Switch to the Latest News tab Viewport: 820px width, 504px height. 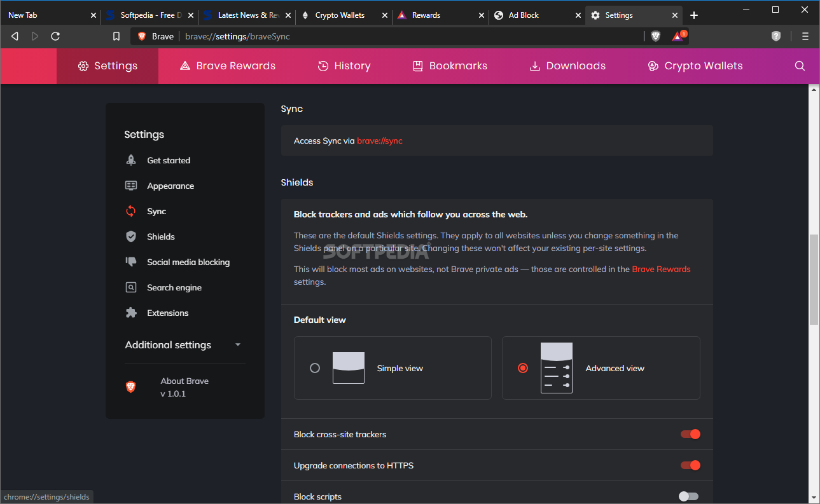(247, 15)
